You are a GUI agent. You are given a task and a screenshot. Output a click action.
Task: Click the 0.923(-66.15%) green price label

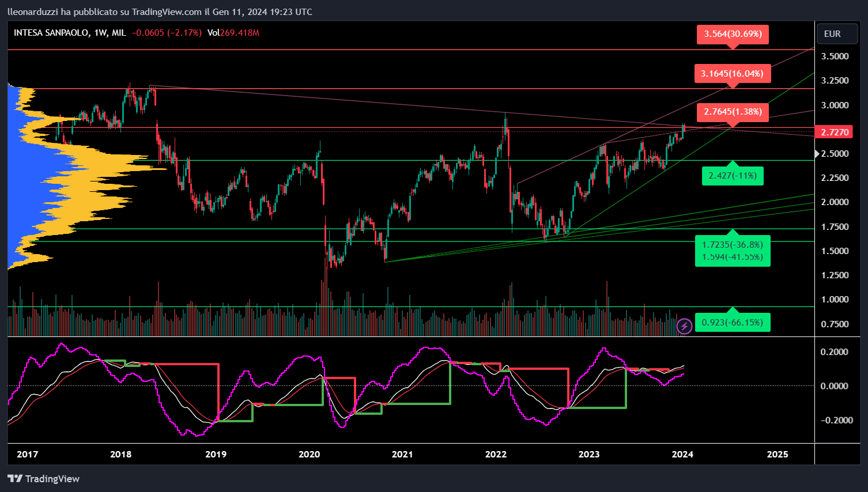click(733, 323)
